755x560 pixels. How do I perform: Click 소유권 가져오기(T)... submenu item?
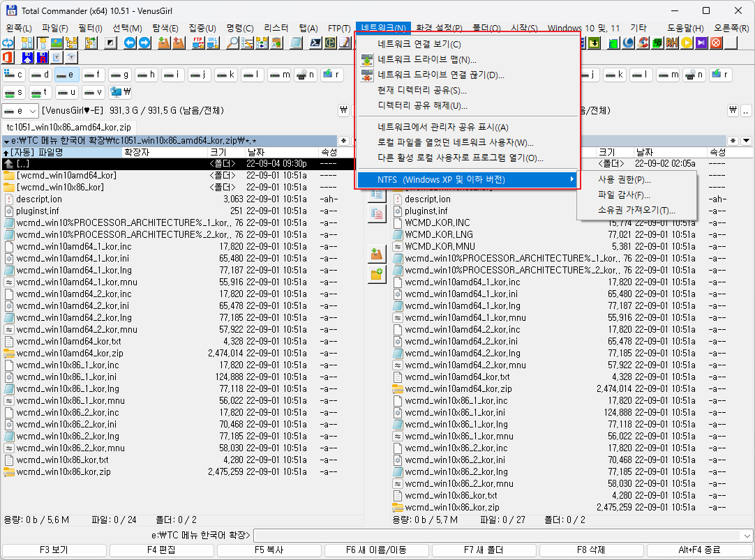[x=637, y=211]
